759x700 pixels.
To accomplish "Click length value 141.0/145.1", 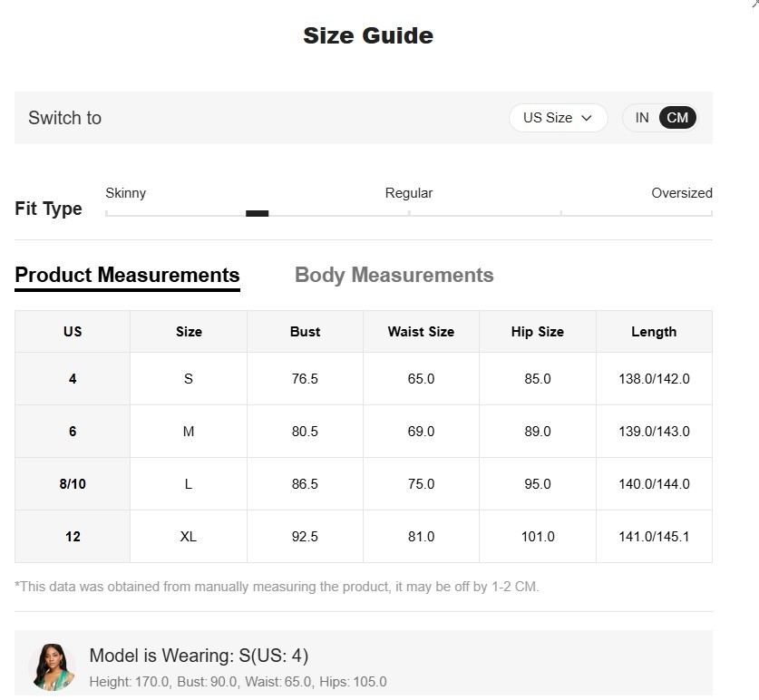I will click(654, 537).
